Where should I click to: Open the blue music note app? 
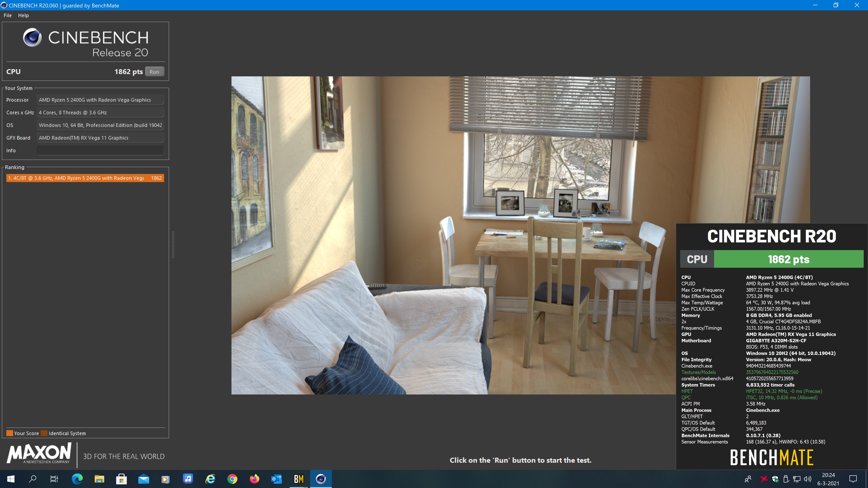[x=188, y=479]
